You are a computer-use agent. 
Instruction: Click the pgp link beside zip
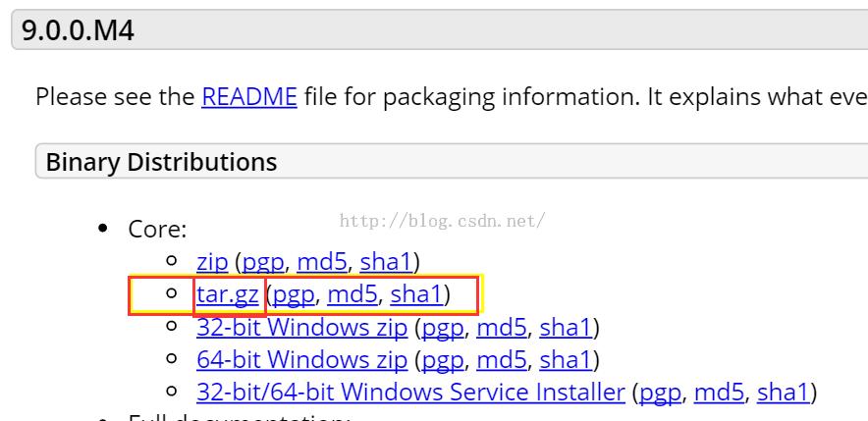[x=263, y=262]
